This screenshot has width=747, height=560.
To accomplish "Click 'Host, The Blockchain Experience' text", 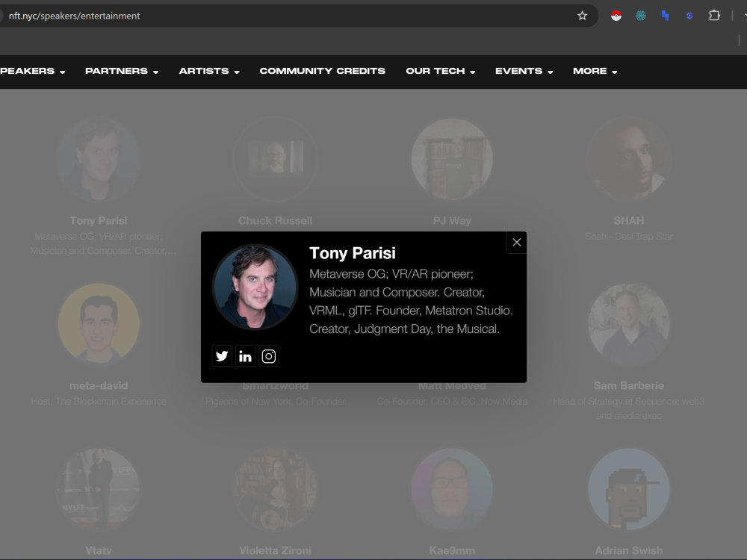I will point(99,402).
